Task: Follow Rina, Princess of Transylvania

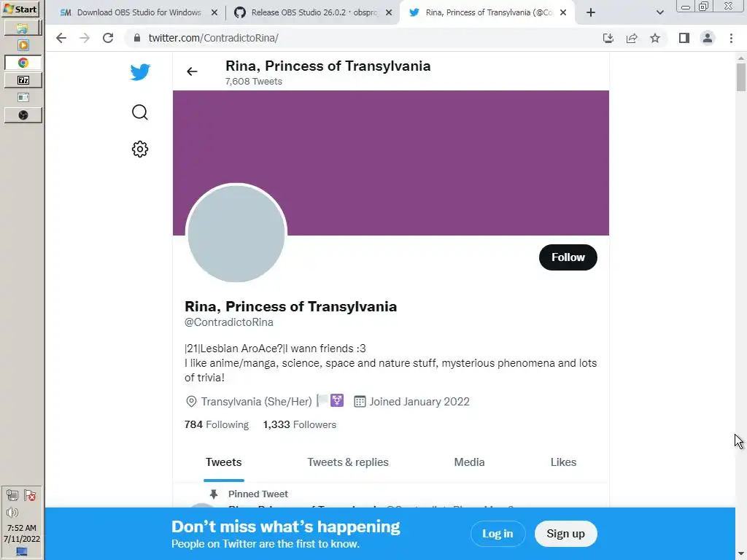Action: pyautogui.click(x=568, y=257)
